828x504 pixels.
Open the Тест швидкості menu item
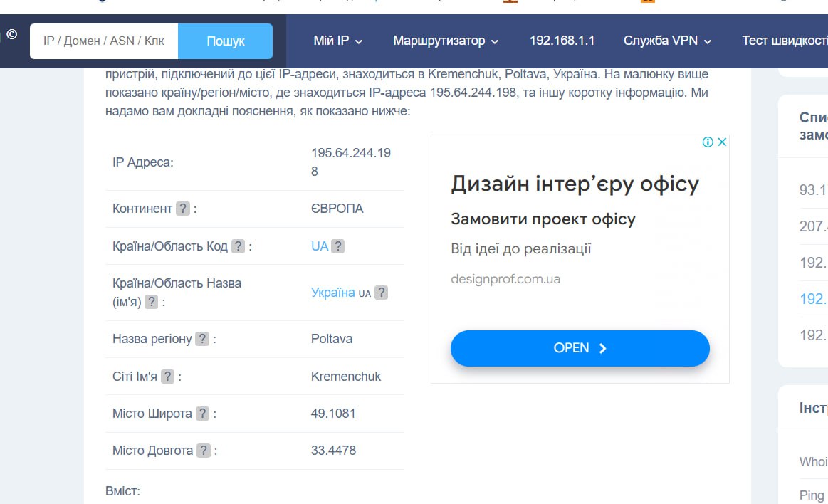click(785, 41)
